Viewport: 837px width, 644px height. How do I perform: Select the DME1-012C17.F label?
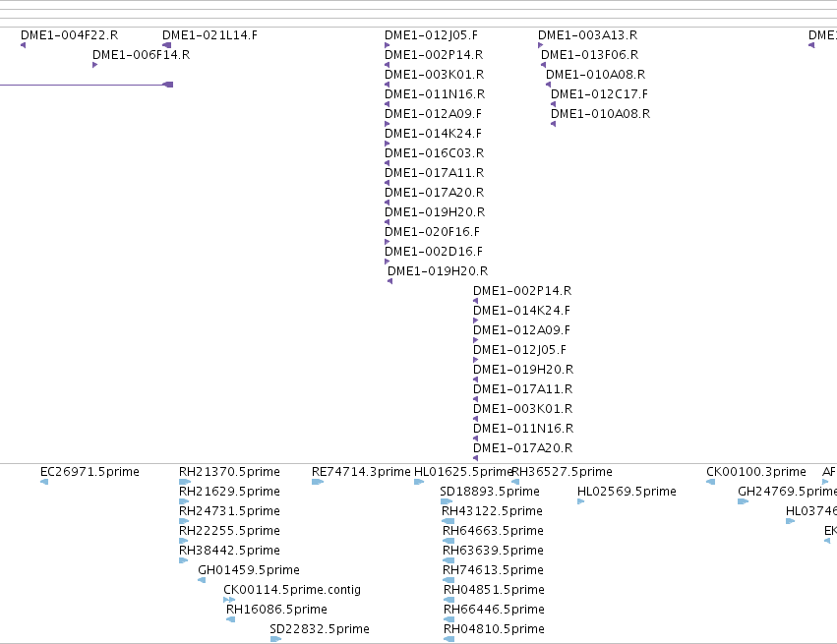pos(599,94)
